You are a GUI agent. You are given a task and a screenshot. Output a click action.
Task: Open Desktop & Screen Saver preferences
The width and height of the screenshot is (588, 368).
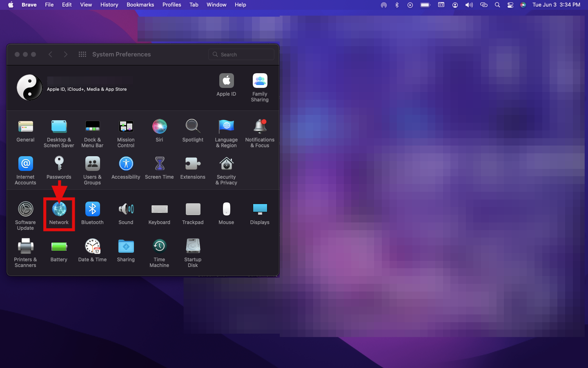59,134
